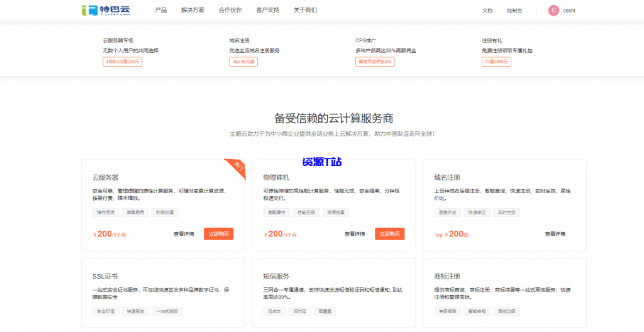Go to 文档 in the header
Screen dimensions: 644x332
487,11
